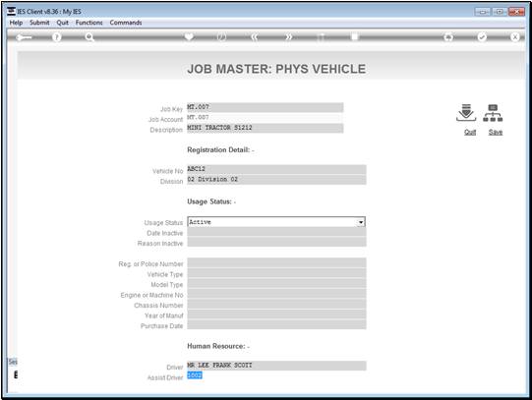Click the Save hierarchy icon
532x400 pixels.
click(x=493, y=113)
